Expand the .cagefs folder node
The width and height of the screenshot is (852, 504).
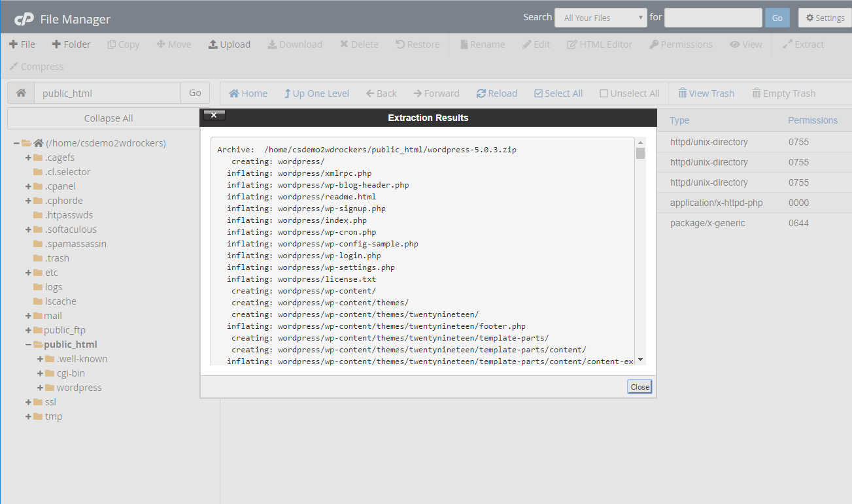[29, 158]
